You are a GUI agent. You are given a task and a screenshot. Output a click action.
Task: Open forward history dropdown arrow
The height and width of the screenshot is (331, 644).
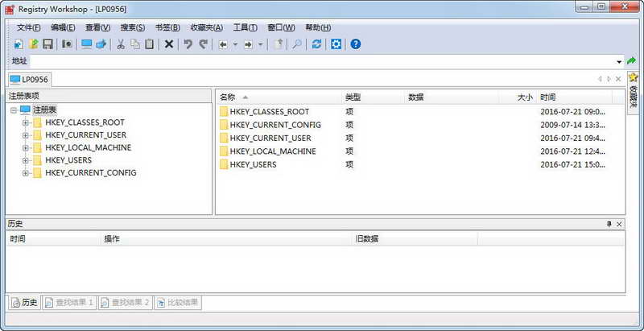point(260,44)
